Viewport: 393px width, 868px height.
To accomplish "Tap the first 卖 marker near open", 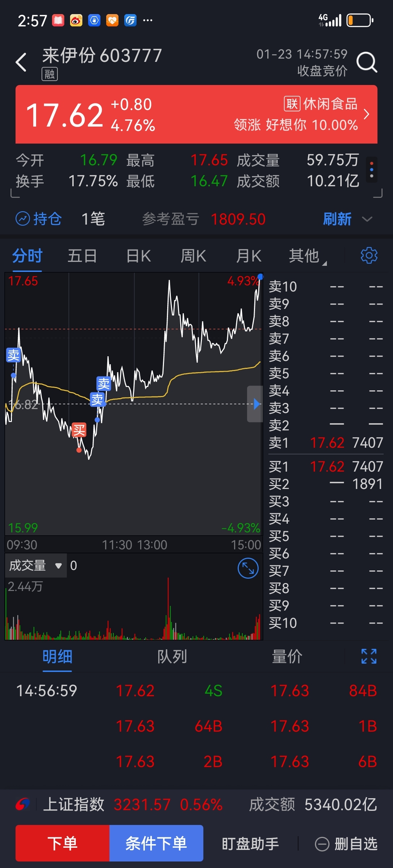I will pos(14,356).
